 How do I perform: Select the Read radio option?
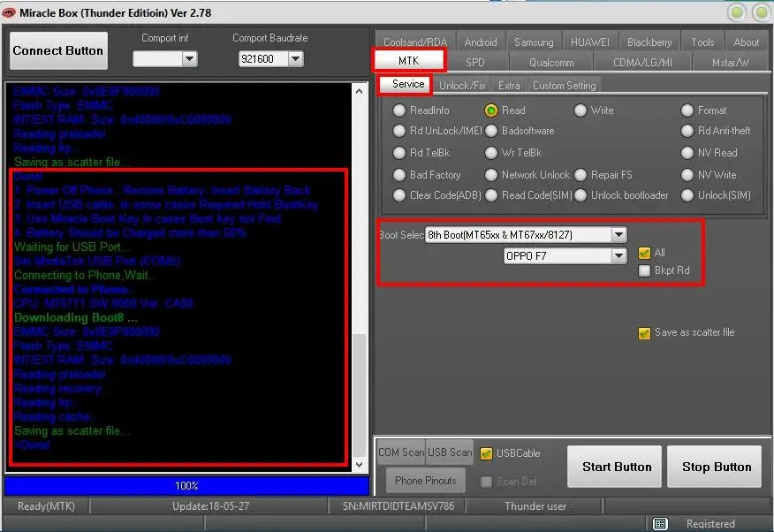tap(490, 110)
